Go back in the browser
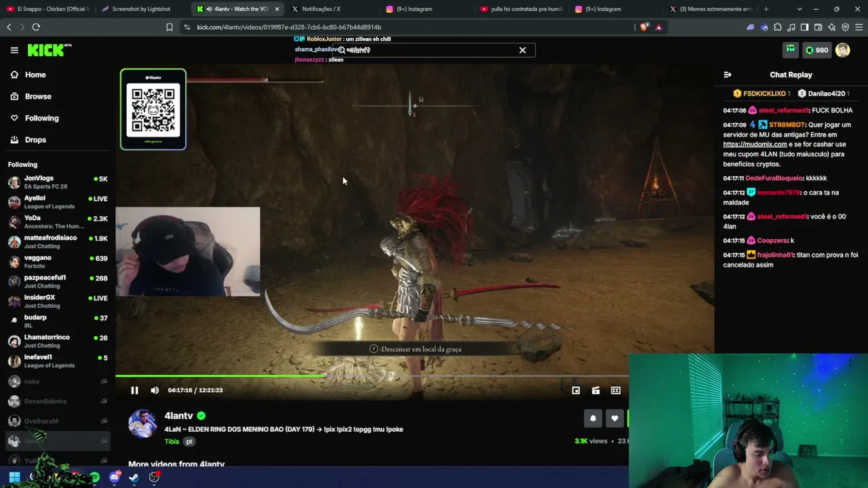 pos(9,27)
